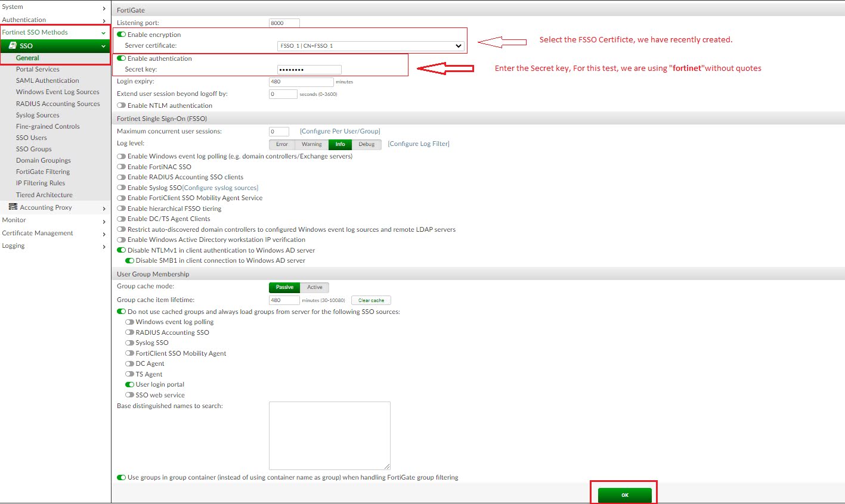Screen dimensions: 845x504
Task: Enable DC Agent under SSO sources
Action: point(129,363)
